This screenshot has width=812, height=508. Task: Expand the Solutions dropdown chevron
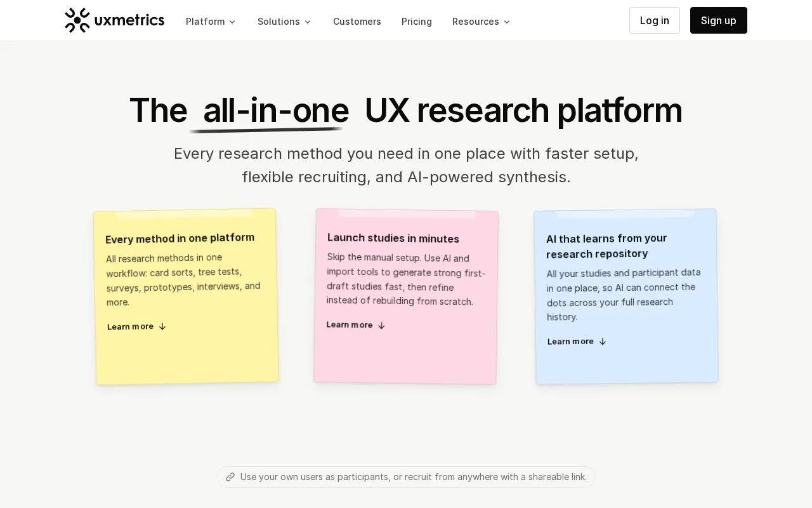tap(308, 22)
